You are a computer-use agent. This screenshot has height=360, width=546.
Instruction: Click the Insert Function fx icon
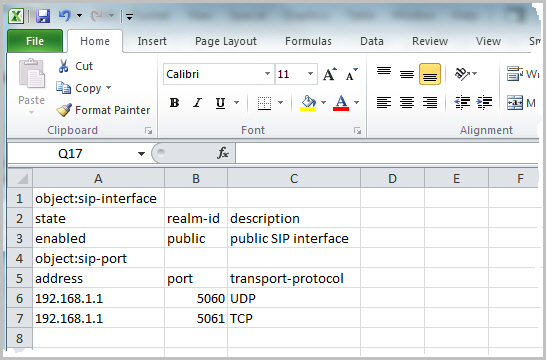point(223,153)
